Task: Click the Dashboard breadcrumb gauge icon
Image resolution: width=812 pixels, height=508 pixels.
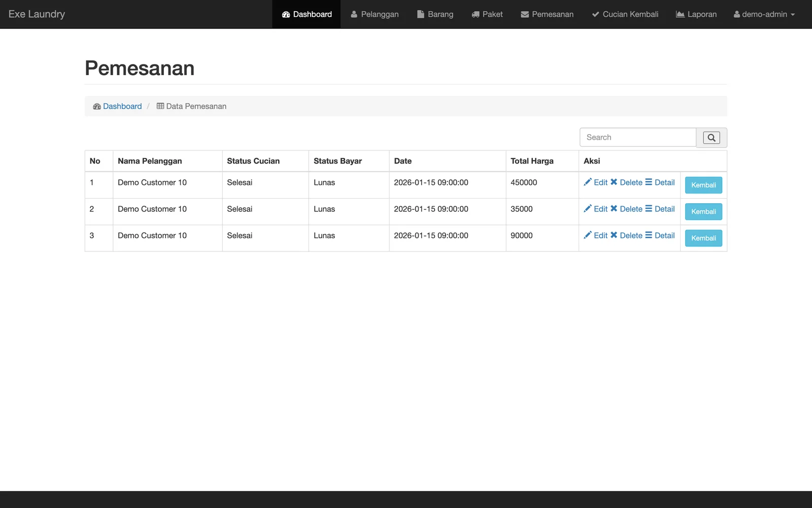Action: 97,106
